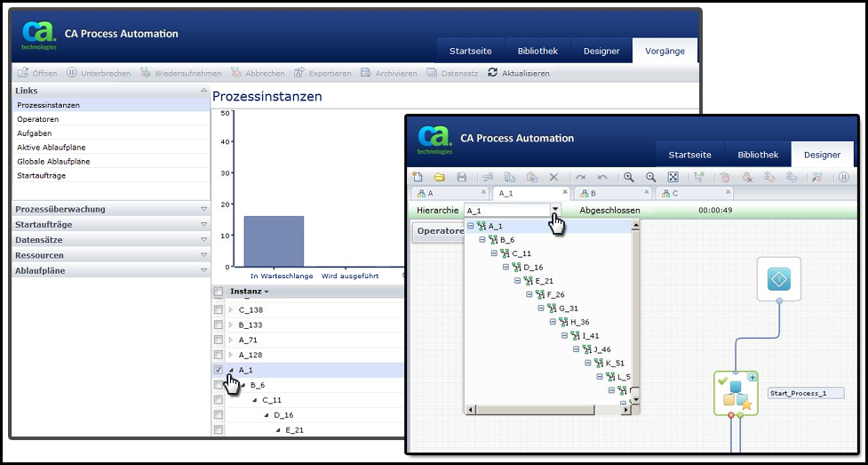Open the Aktive Ablaufpläne link
868x465 pixels.
(51, 148)
